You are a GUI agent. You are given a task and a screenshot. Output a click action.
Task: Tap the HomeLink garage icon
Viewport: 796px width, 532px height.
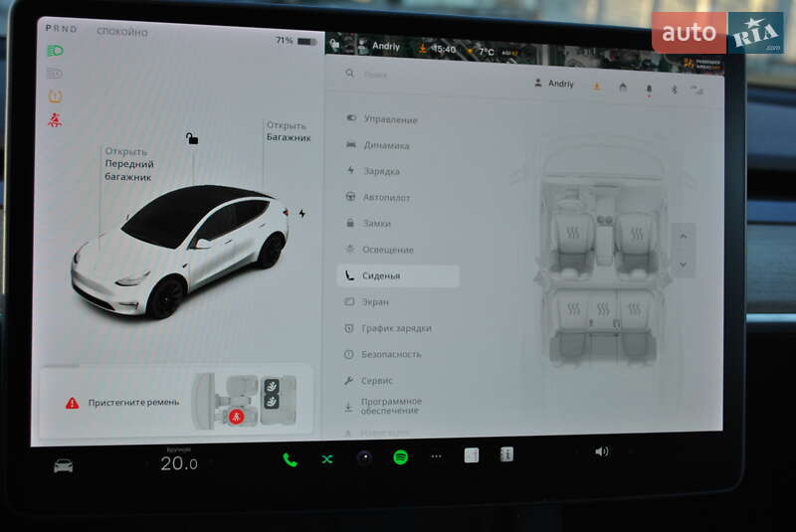623,88
